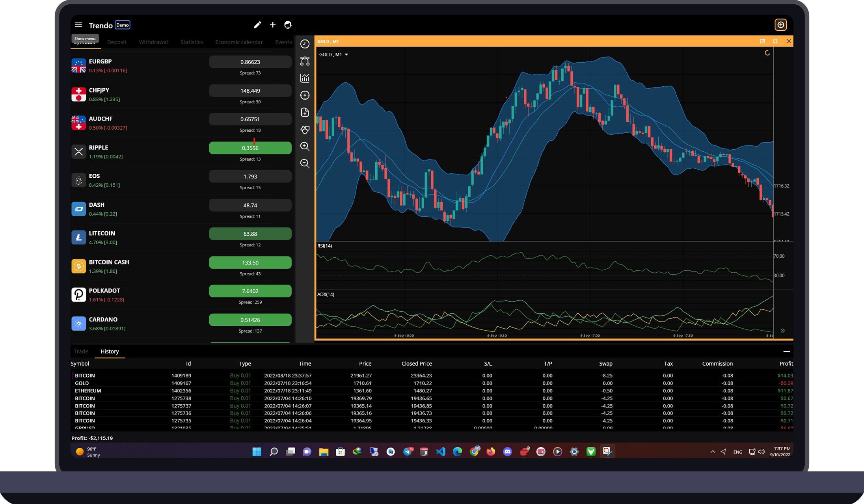Open Firefox from the taskbar
This screenshot has width=864, height=504.
click(491, 452)
